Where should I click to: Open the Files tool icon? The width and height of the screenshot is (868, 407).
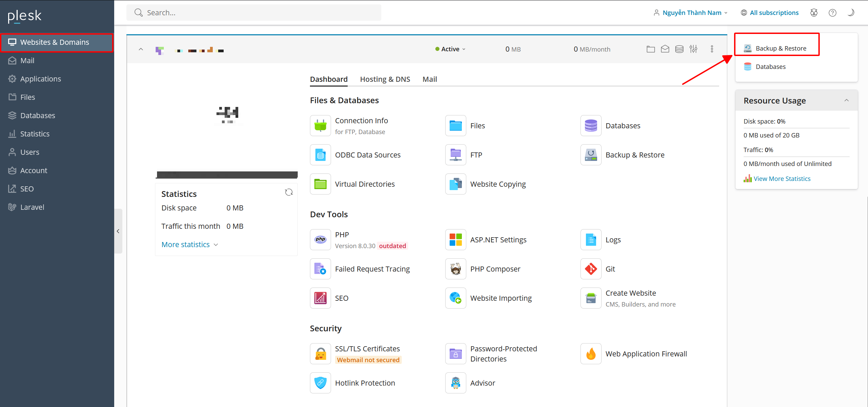point(455,126)
